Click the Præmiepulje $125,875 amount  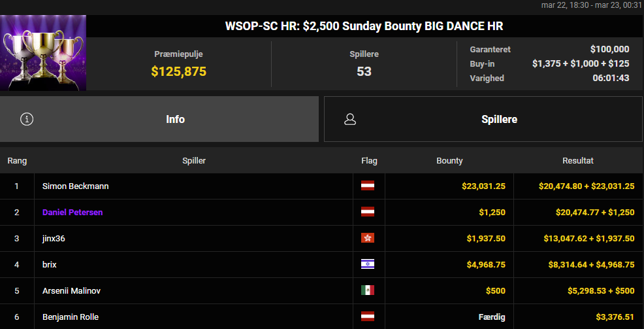click(x=179, y=71)
